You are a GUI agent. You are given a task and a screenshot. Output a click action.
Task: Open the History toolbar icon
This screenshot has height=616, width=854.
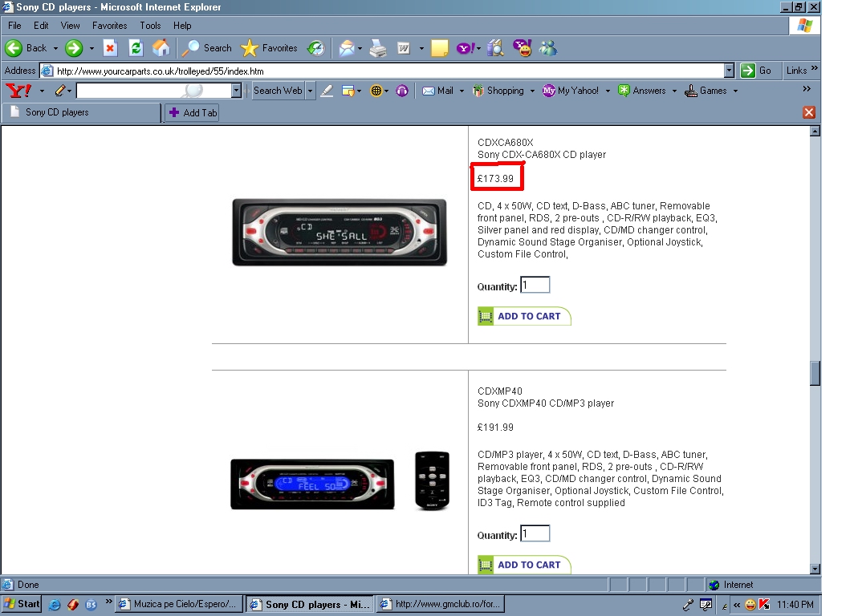point(316,48)
